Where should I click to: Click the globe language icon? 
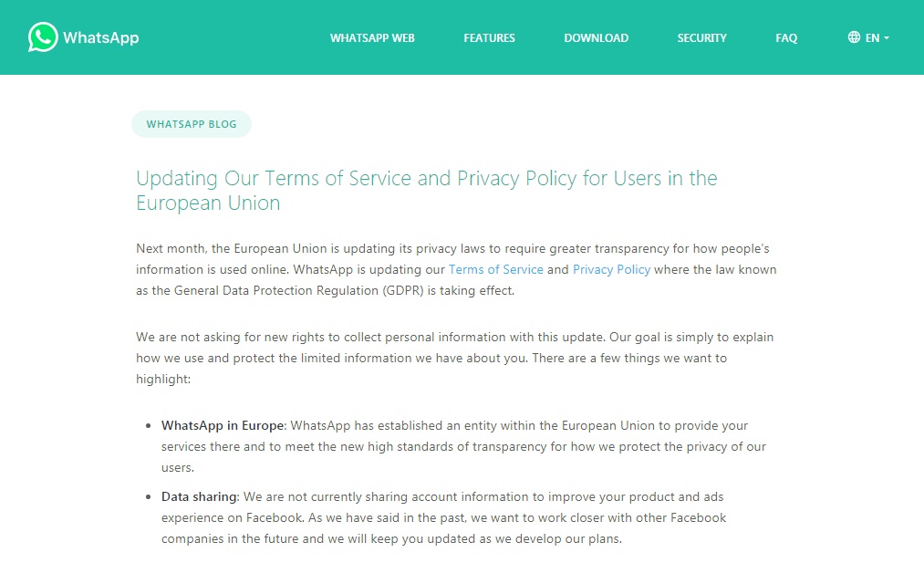[854, 37]
